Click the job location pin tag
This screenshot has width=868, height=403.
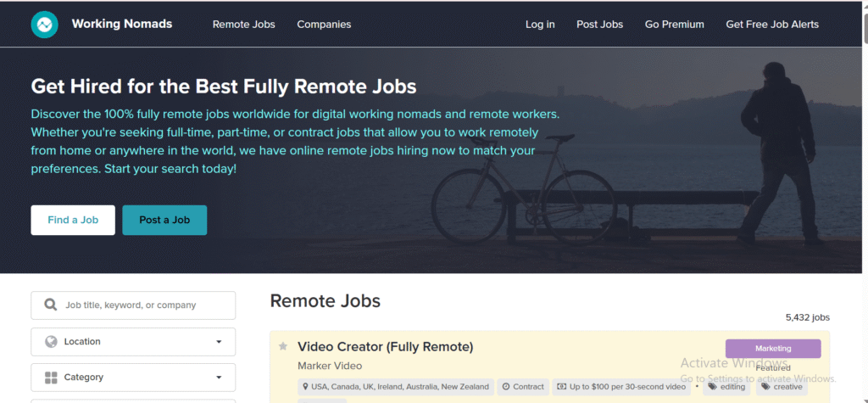(396, 387)
